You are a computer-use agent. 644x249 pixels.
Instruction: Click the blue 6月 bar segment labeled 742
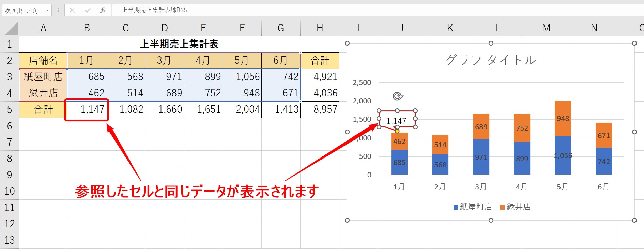coord(604,161)
